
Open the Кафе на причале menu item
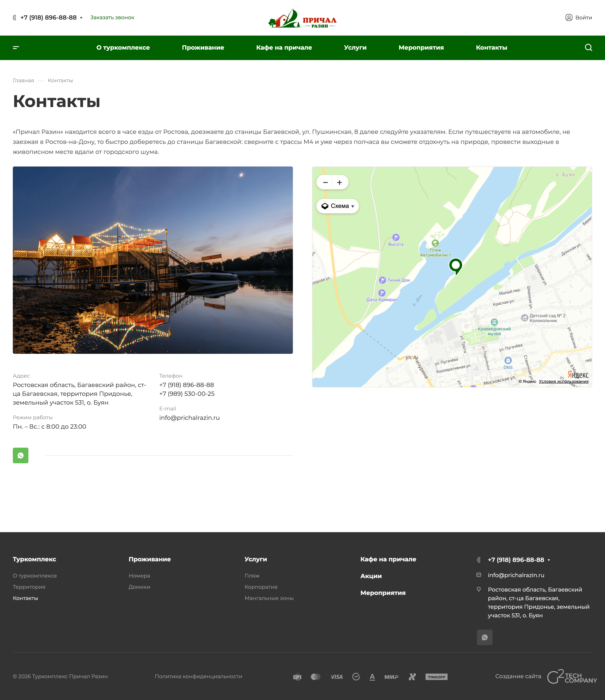point(284,48)
